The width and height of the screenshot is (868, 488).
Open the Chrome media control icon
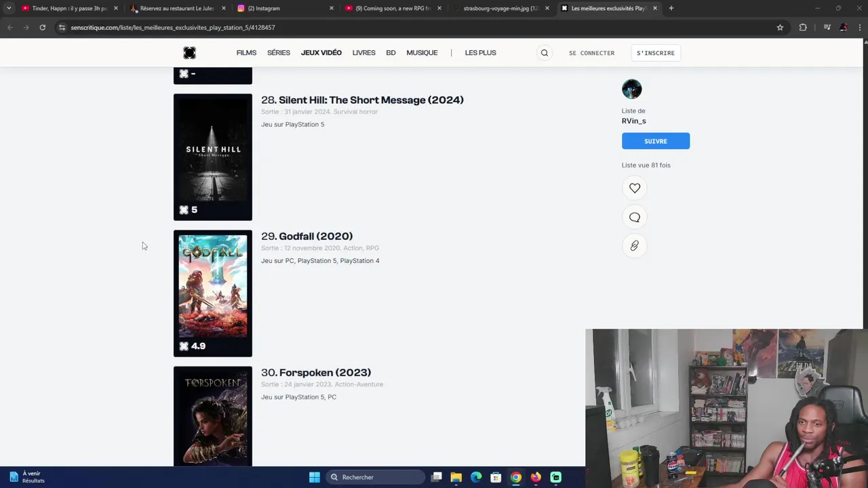point(827,27)
